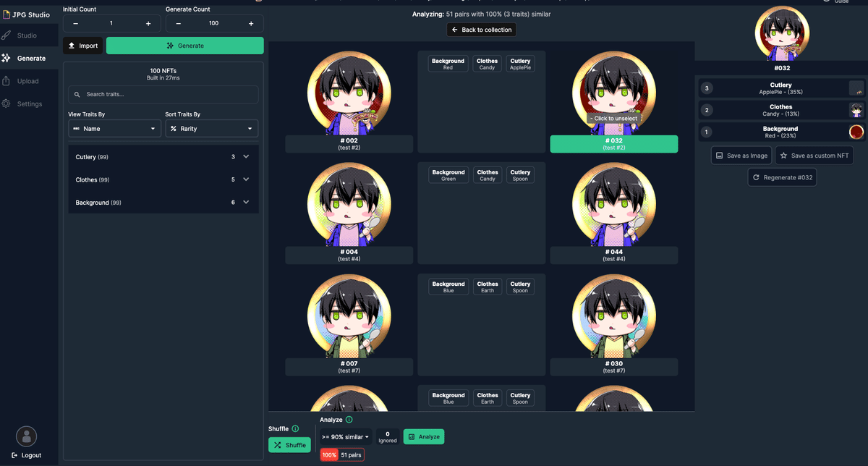Click the ApplePie cutlery layer thumbnail
This screenshot has height=466, width=868.
[x=856, y=88]
